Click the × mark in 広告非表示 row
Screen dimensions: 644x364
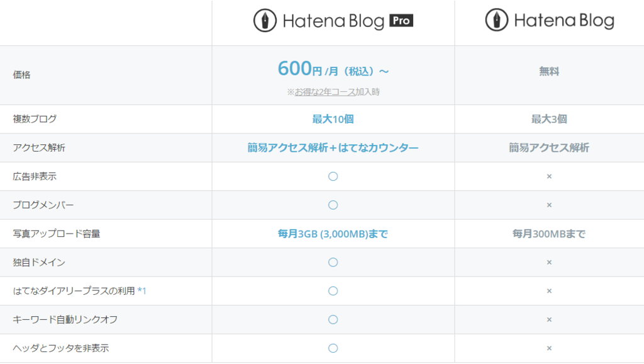click(549, 176)
